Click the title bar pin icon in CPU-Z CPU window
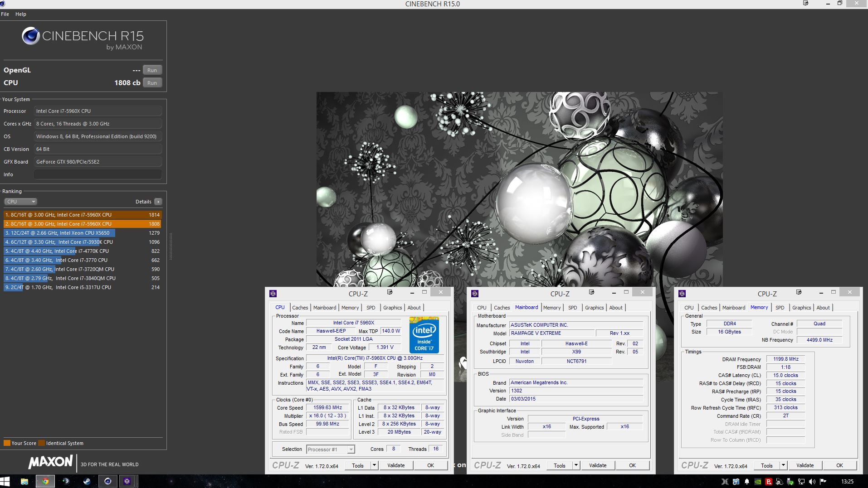 point(390,292)
